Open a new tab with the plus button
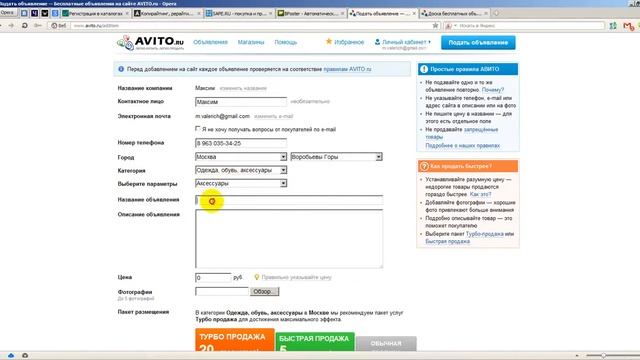 coord(496,13)
